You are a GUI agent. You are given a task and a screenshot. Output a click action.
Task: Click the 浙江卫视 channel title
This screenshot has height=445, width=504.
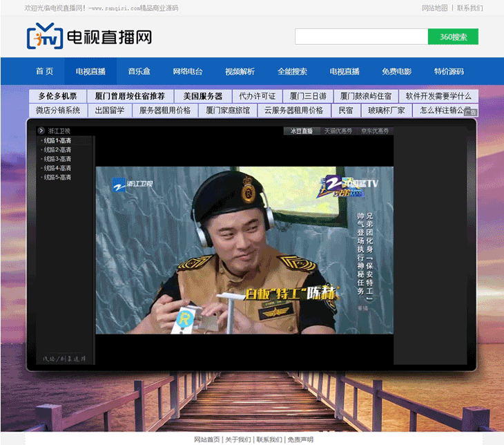(x=59, y=131)
